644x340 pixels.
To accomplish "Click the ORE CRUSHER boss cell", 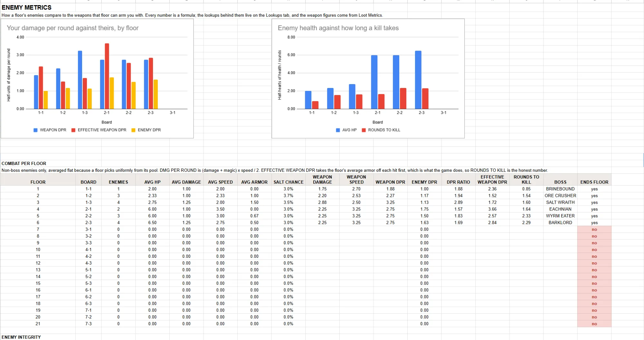I will click(x=560, y=196).
